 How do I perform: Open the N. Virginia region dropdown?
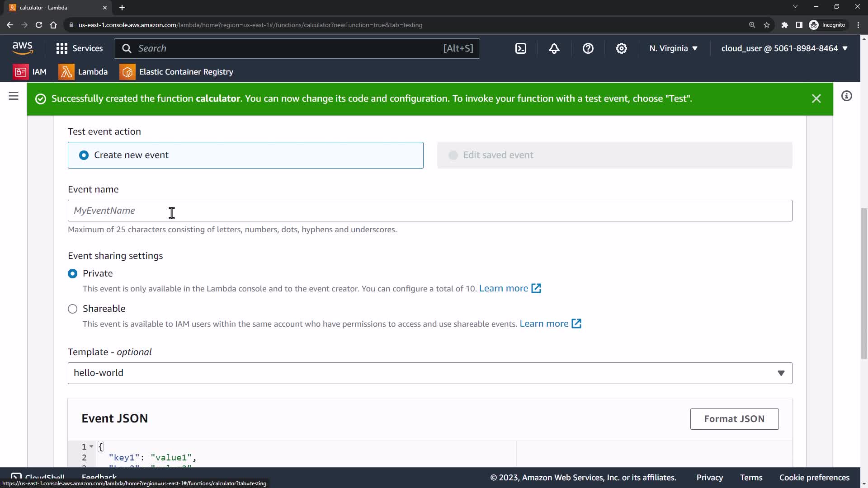pyautogui.click(x=673, y=48)
